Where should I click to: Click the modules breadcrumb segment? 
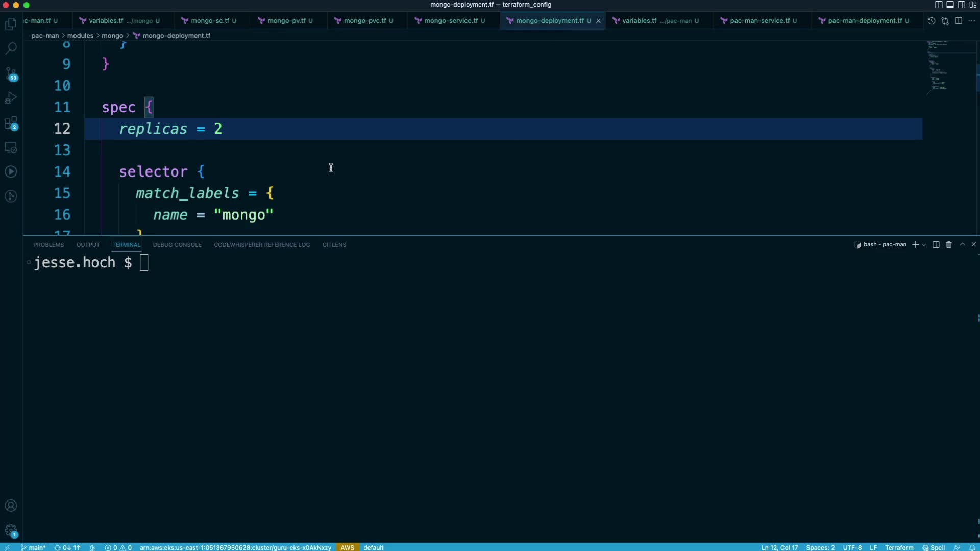click(x=80, y=36)
